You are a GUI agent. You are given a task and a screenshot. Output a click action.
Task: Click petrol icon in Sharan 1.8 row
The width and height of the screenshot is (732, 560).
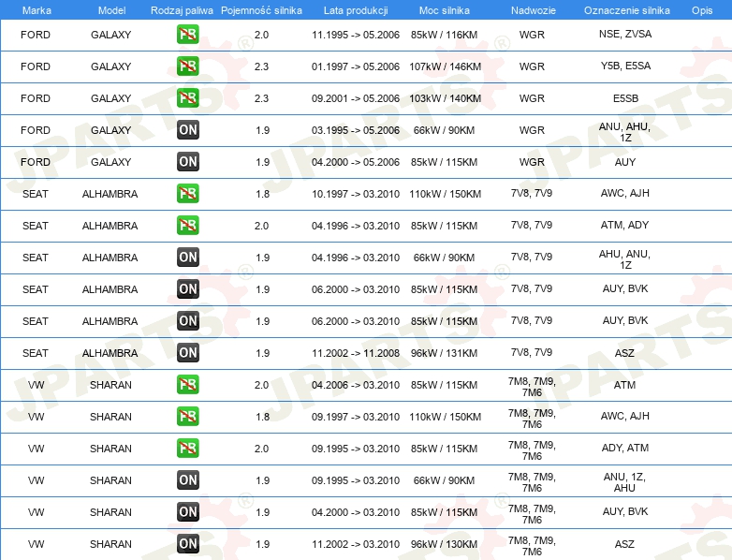pyautogui.click(x=187, y=416)
